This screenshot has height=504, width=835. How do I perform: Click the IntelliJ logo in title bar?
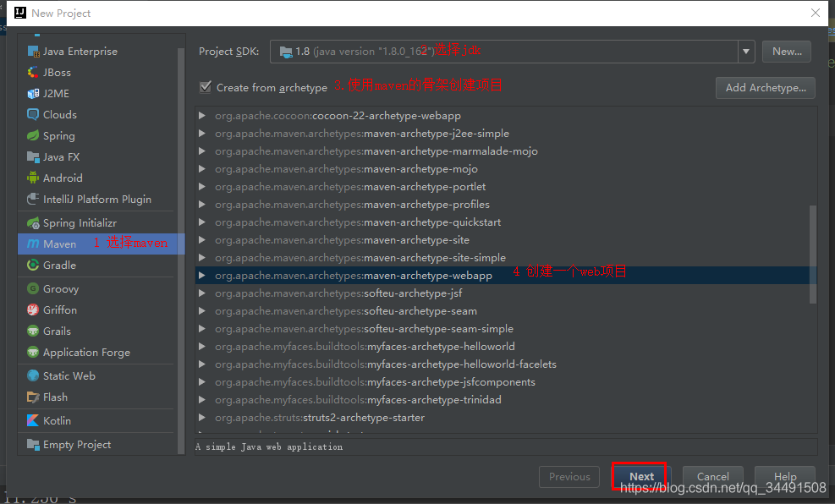point(20,13)
